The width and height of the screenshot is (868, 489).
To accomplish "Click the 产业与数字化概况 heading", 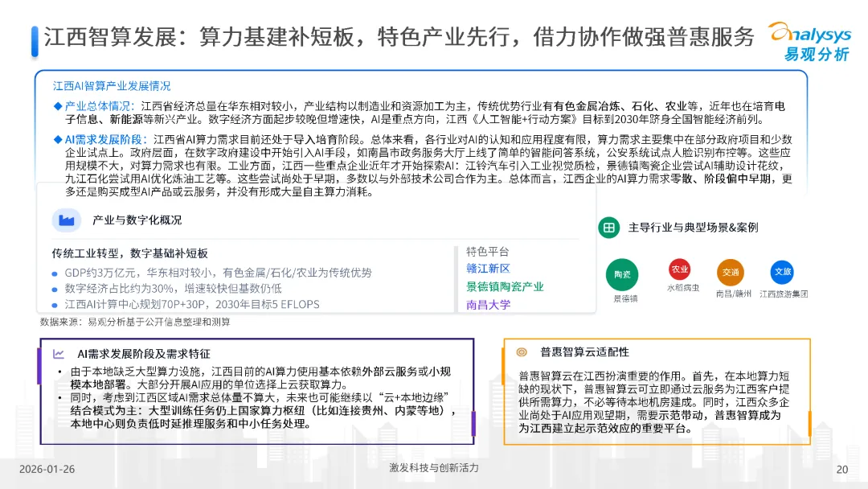I will [x=137, y=220].
